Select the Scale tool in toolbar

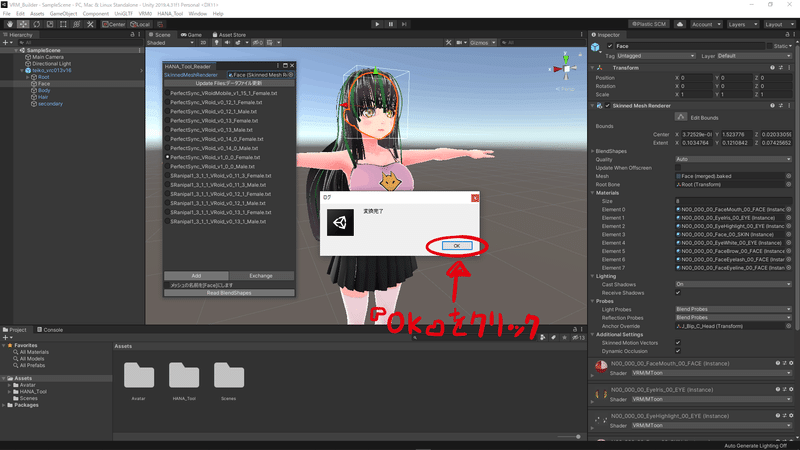[49, 24]
